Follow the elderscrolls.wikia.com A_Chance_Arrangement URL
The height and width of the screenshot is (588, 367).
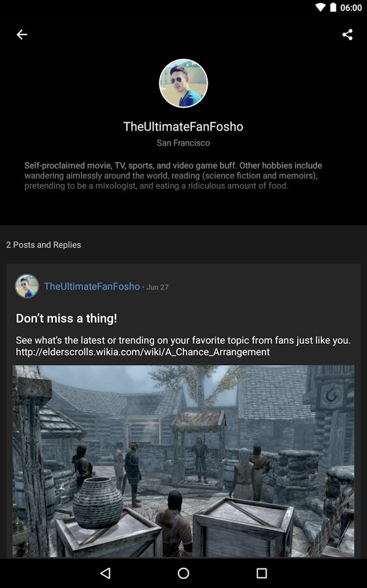coord(142,352)
